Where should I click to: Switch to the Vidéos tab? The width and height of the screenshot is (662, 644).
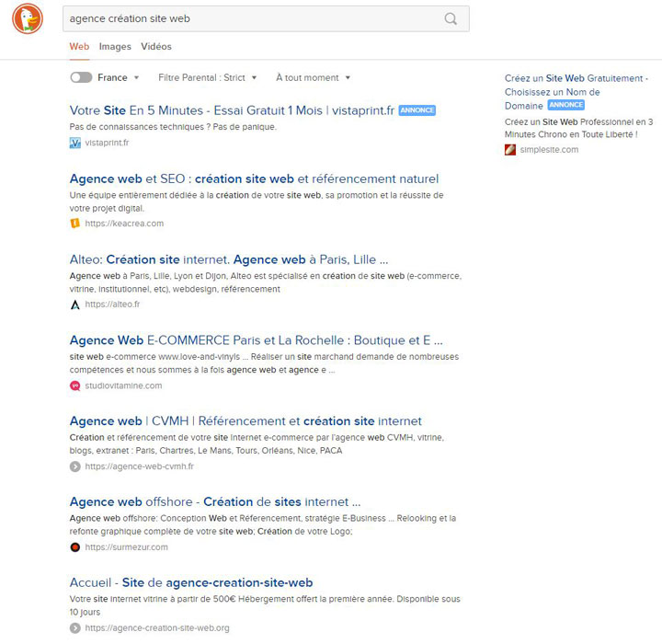tap(156, 47)
